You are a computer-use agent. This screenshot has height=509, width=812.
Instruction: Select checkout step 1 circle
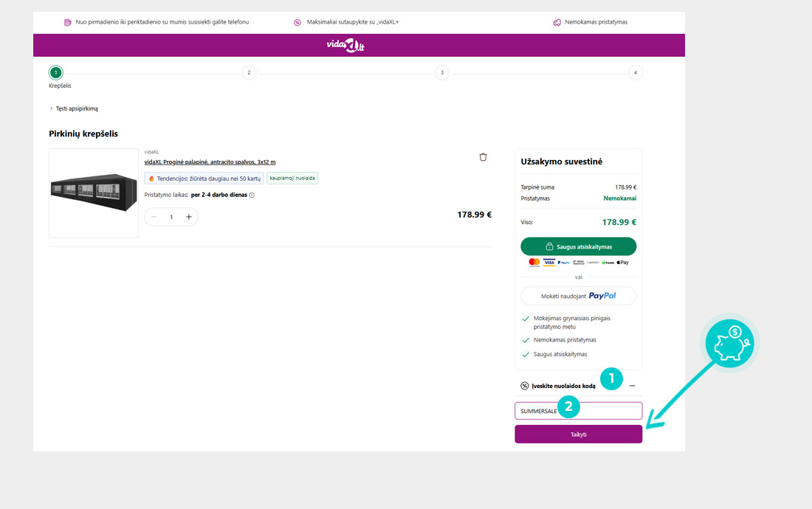[x=56, y=72]
